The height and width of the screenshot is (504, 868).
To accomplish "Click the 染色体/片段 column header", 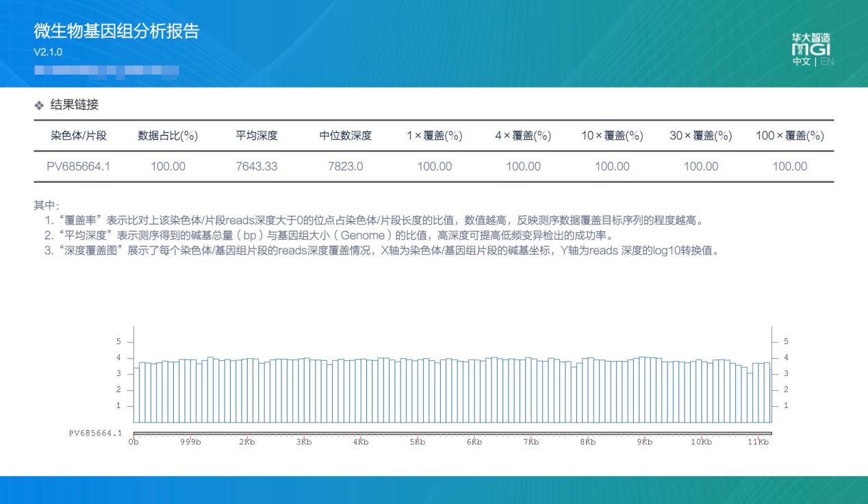I will point(79,136).
